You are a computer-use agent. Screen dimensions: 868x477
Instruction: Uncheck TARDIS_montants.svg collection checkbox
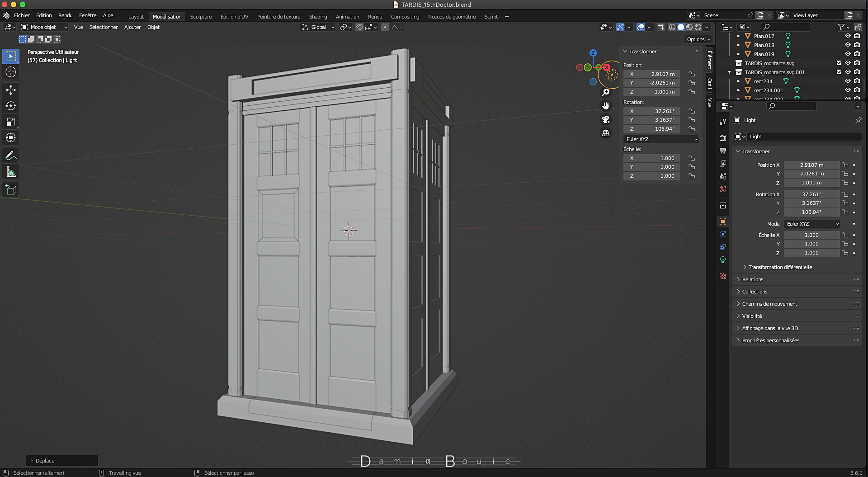click(x=839, y=63)
